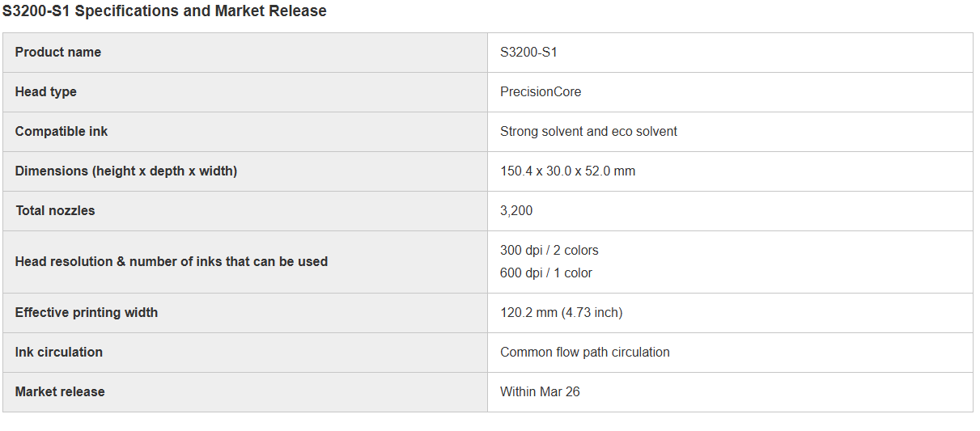Select the 'PrecisionCore' value cell
Viewport: 980px width, 431px height.
(x=541, y=92)
